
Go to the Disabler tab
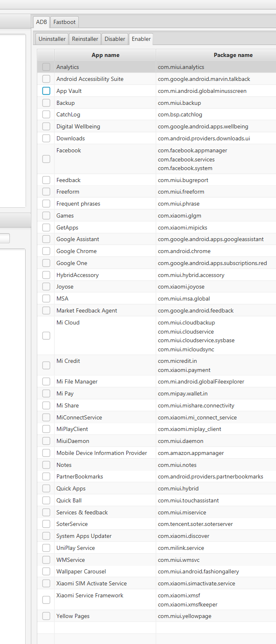point(115,39)
